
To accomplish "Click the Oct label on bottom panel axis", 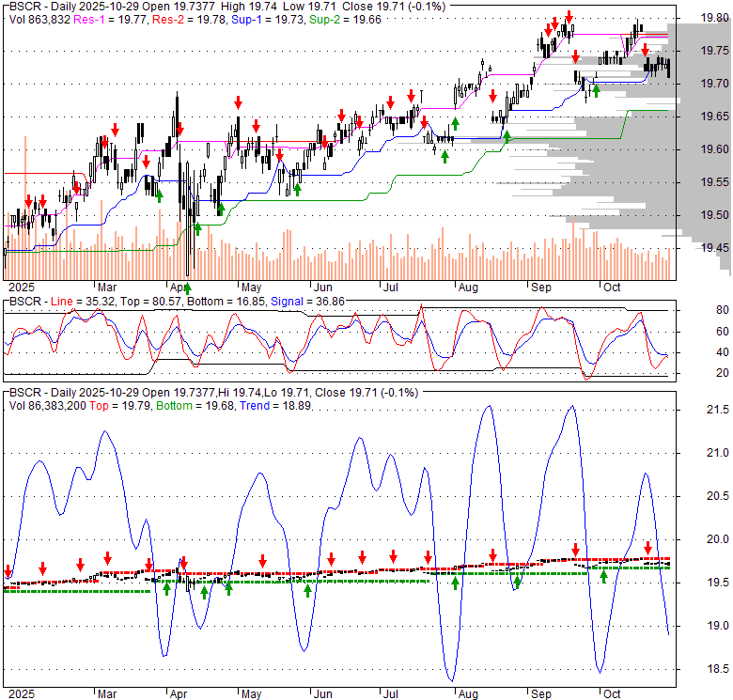I will [613, 692].
